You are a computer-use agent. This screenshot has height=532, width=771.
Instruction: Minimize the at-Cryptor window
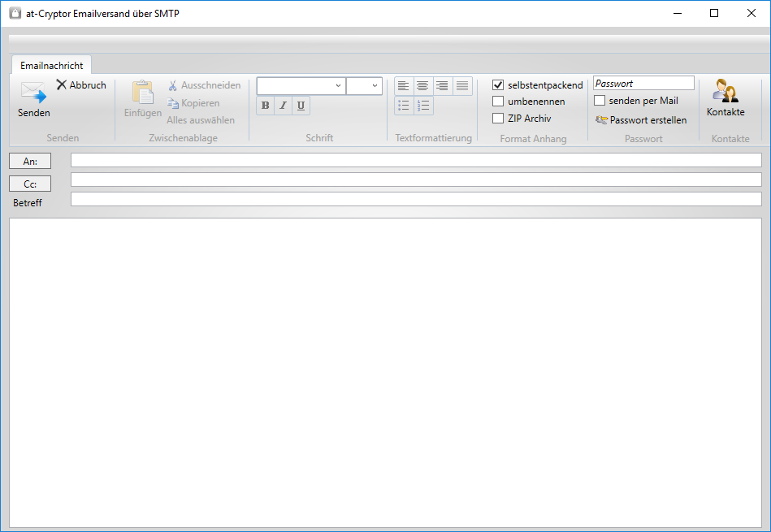pyautogui.click(x=678, y=13)
